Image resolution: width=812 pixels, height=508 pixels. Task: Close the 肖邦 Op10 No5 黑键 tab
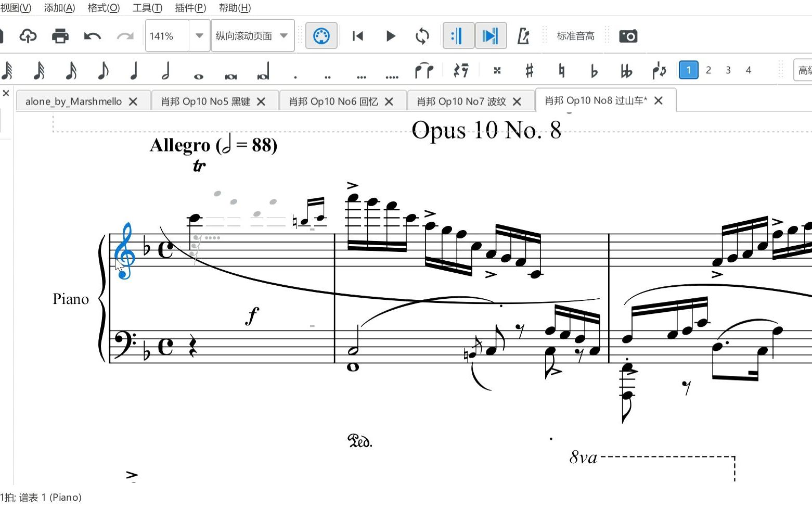point(261,101)
